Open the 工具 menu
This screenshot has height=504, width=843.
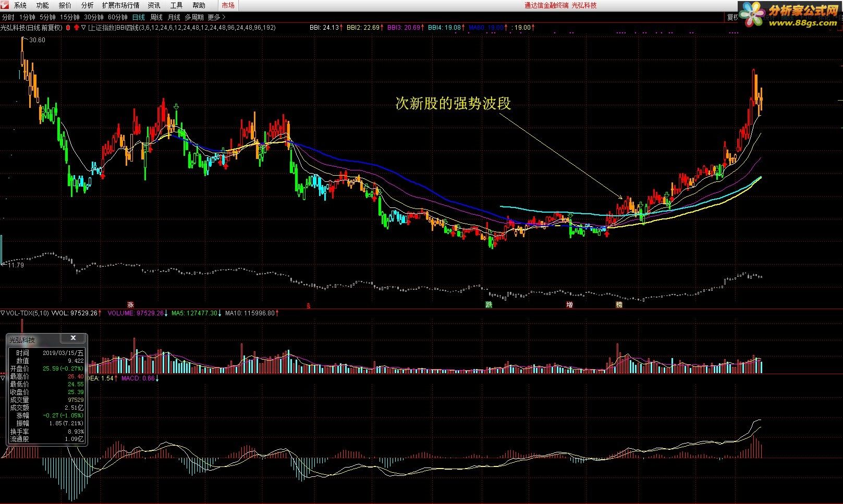click(x=176, y=5)
